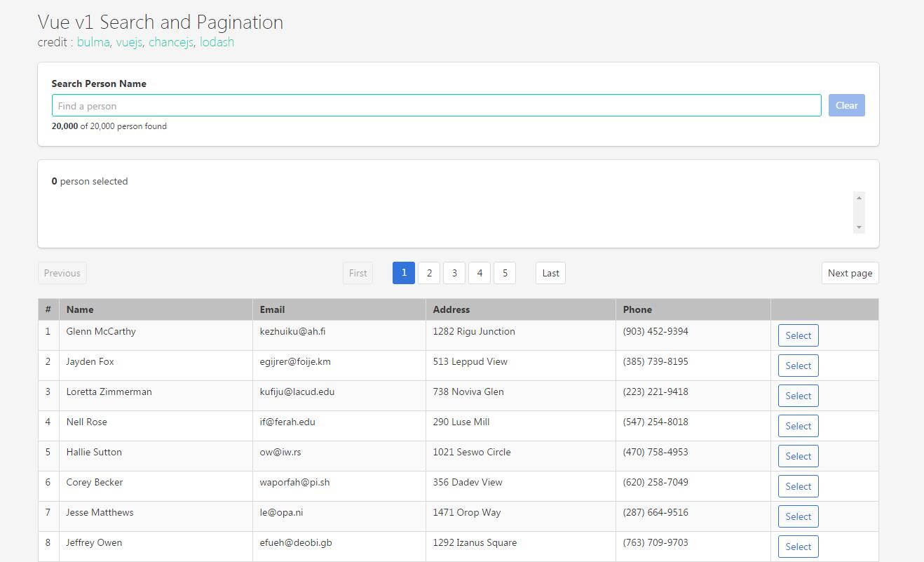Jump to the Last page
The image size is (924, 562).
click(x=550, y=272)
